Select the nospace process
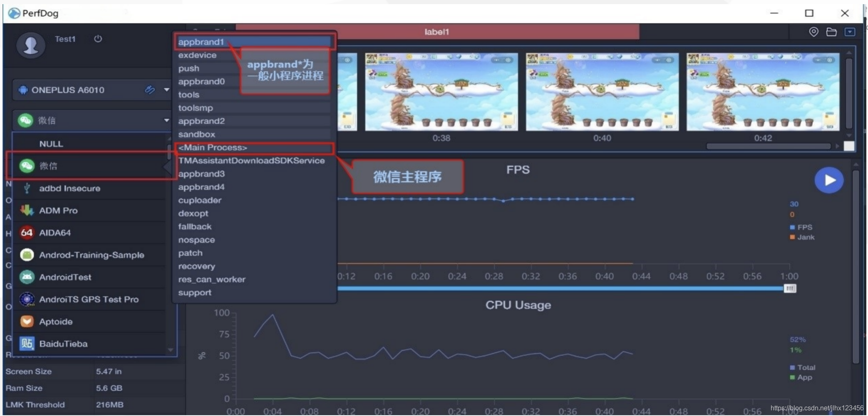This screenshot has height=416, width=868. pos(254,240)
